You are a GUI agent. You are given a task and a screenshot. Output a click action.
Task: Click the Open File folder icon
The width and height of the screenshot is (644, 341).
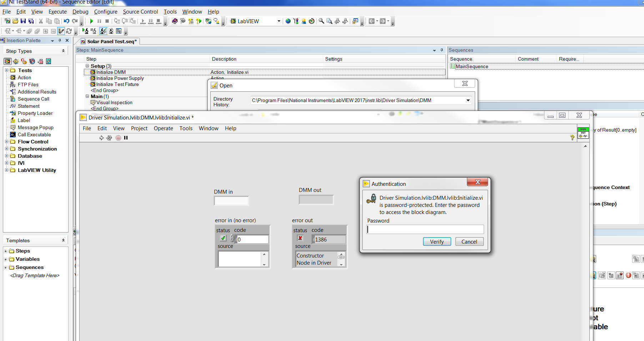[15, 21]
